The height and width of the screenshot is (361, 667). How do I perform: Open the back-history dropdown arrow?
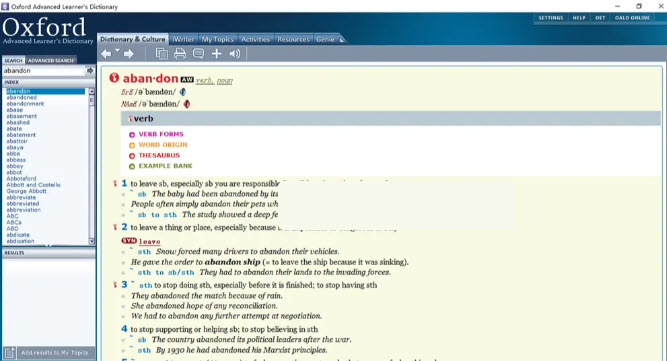click(x=117, y=51)
